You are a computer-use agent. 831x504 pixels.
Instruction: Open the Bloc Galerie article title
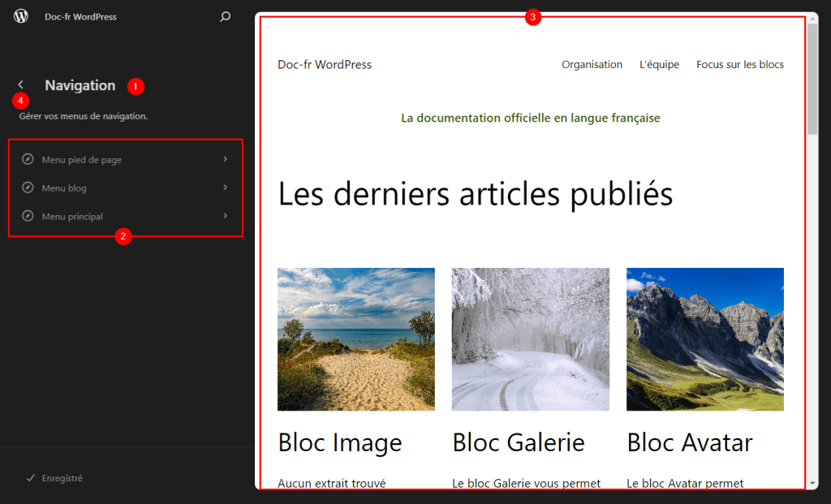point(519,442)
